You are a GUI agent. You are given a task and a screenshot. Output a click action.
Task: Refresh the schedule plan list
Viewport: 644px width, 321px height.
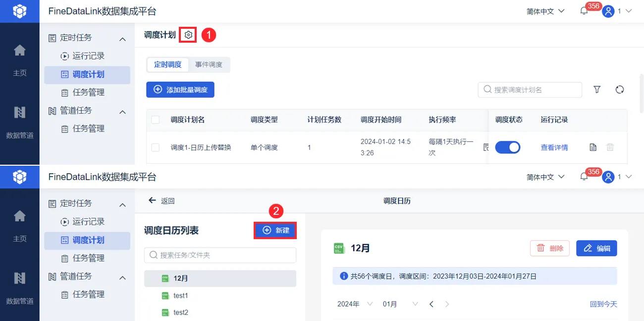619,89
